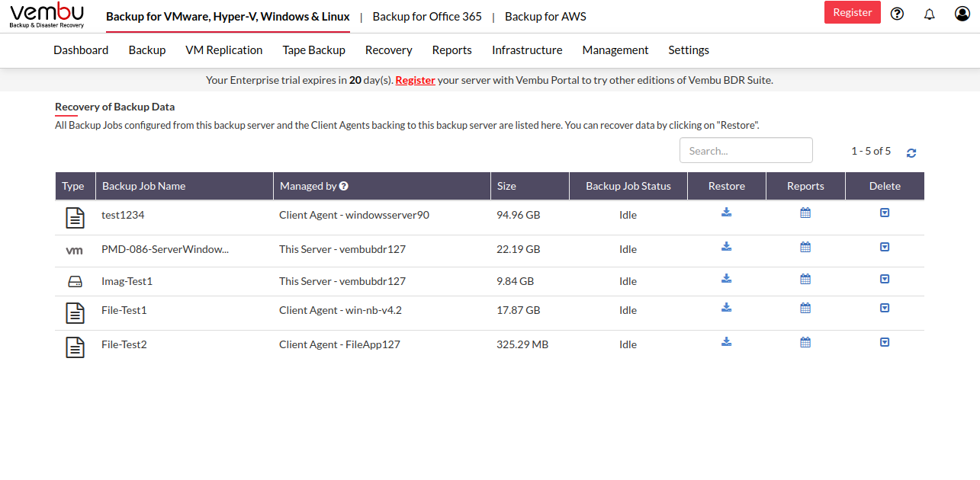Refresh the backup job list

tap(911, 153)
